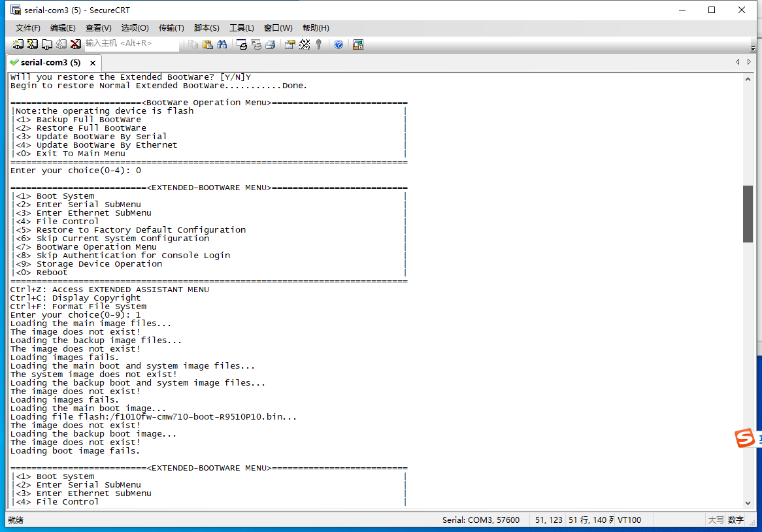Open Global Options tools icon
Screen dimensions: 762x532
[x=305, y=44]
